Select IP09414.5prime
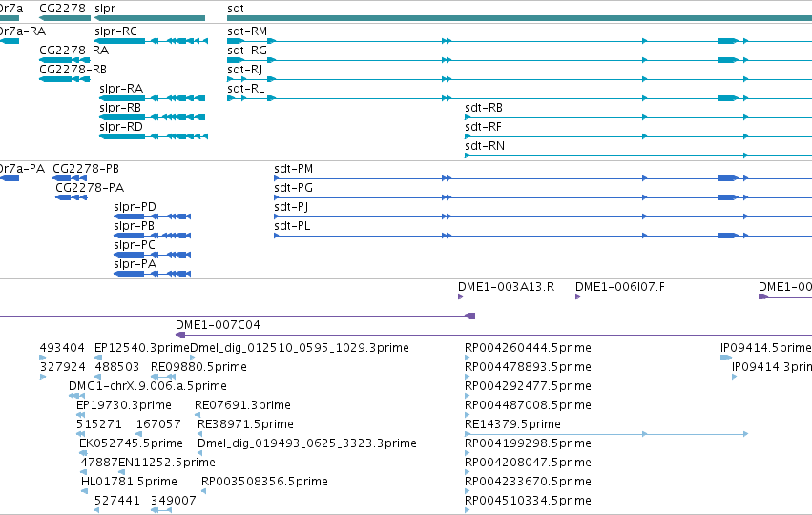 766,348
